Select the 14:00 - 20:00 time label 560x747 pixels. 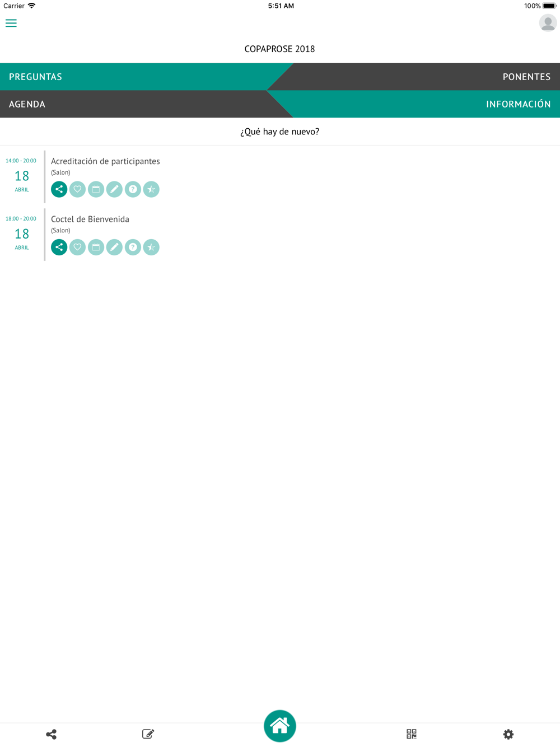coord(21,161)
